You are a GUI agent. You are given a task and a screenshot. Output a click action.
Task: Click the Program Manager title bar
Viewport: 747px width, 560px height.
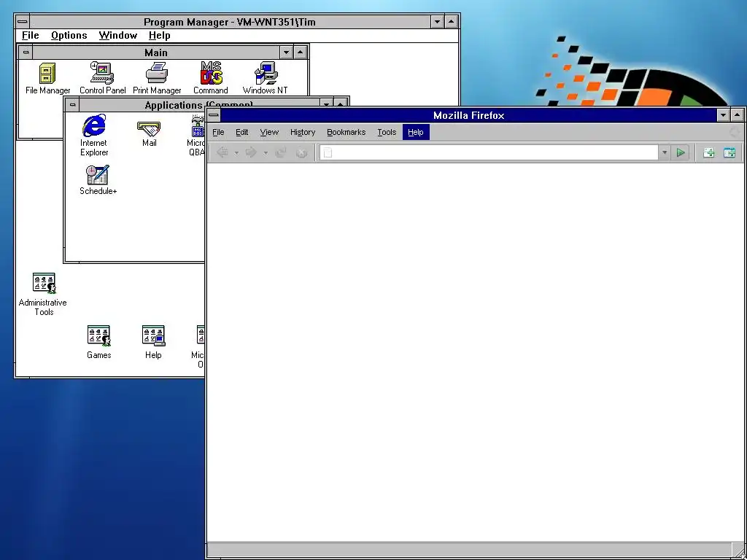pos(230,22)
